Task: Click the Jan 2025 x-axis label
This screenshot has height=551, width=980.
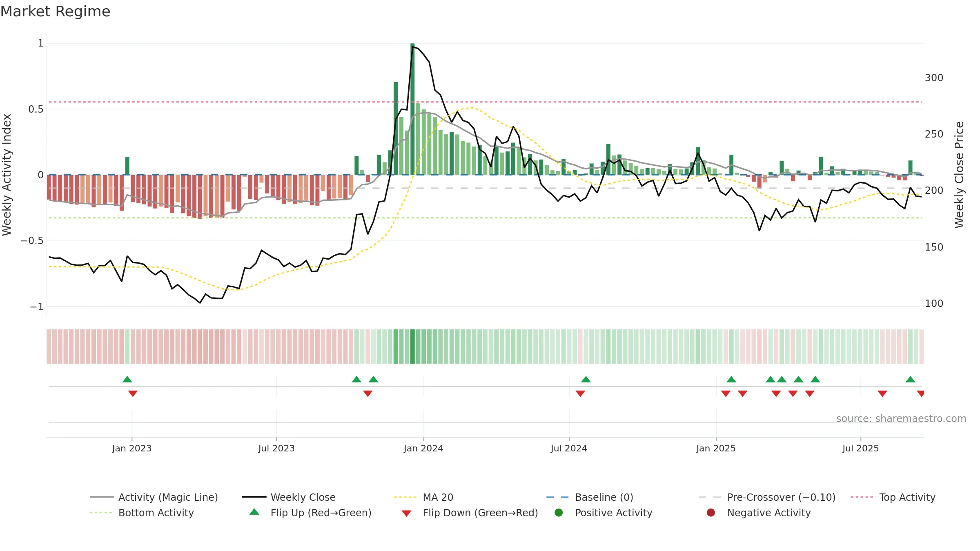Action: click(716, 448)
